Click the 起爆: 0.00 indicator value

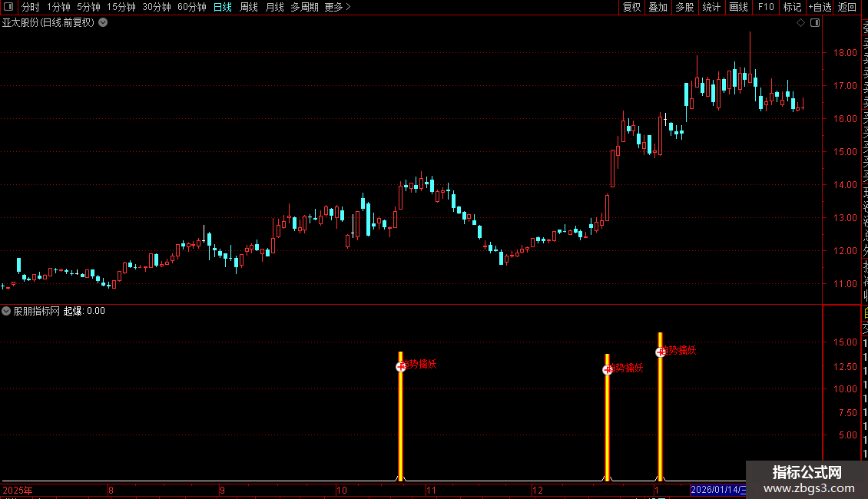[x=84, y=311]
